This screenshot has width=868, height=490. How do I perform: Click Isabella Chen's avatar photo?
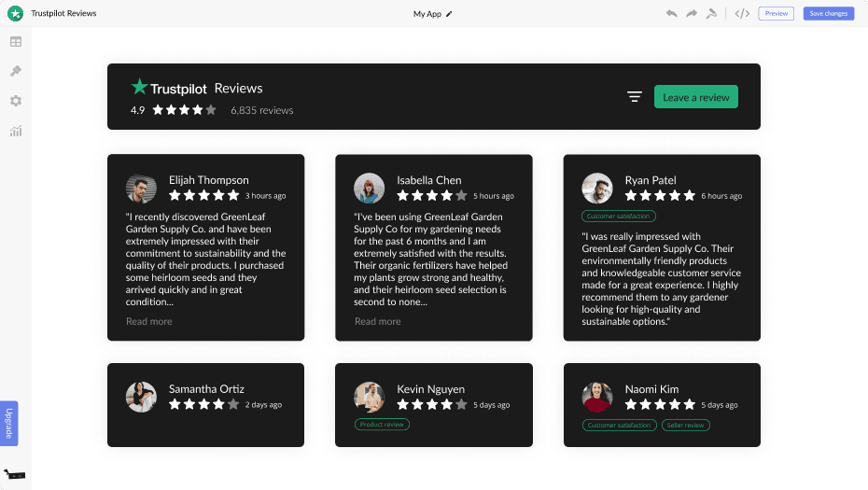click(370, 189)
